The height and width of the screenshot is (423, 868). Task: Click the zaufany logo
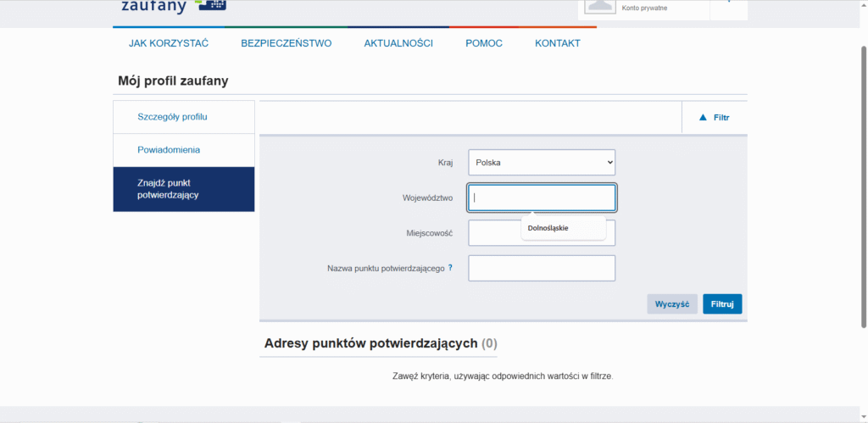(173, 6)
